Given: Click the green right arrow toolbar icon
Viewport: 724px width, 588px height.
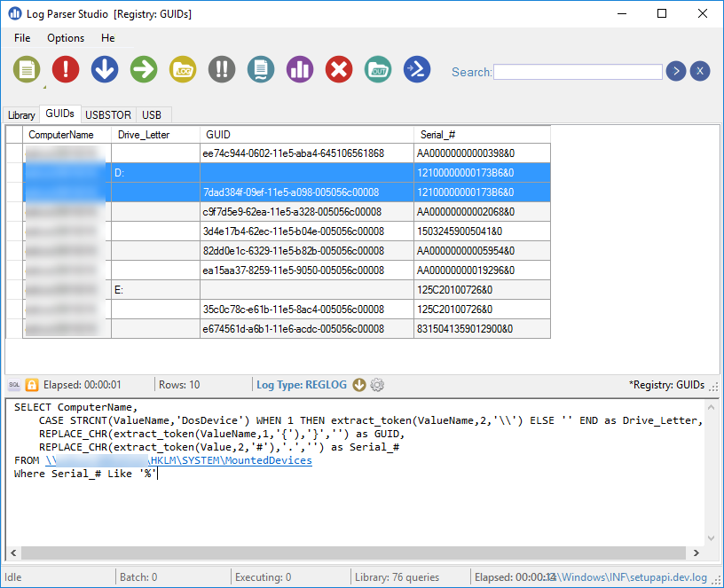Looking at the screenshot, I should click(x=144, y=68).
